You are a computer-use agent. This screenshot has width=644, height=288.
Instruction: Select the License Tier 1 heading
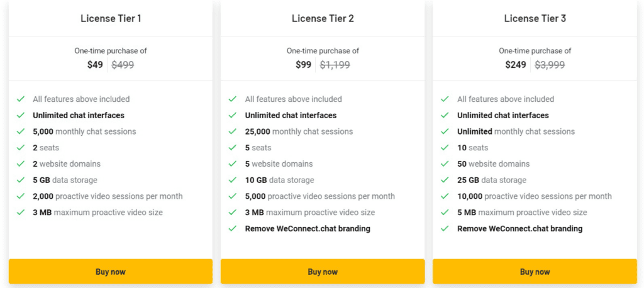(111, 18)
